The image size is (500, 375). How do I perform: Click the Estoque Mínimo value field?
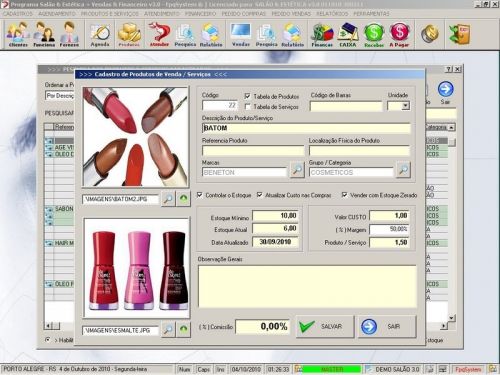point(275,216)
